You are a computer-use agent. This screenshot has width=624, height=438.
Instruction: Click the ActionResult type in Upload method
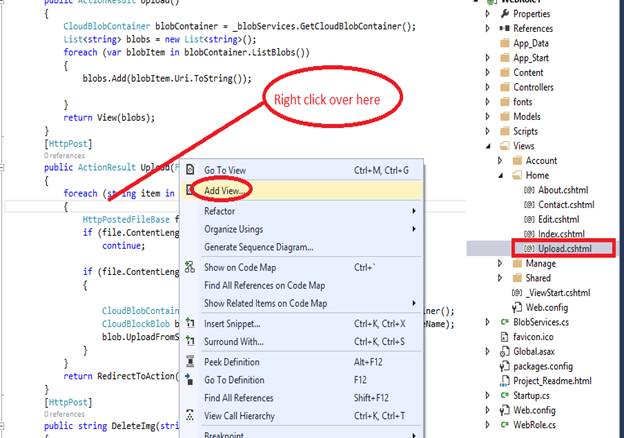[x=107, y=167]
